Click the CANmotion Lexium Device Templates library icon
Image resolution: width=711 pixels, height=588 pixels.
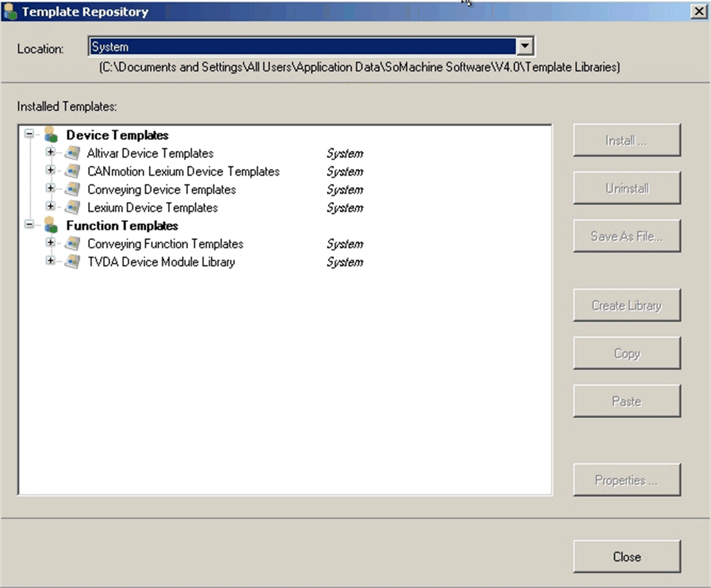(73, 171)
